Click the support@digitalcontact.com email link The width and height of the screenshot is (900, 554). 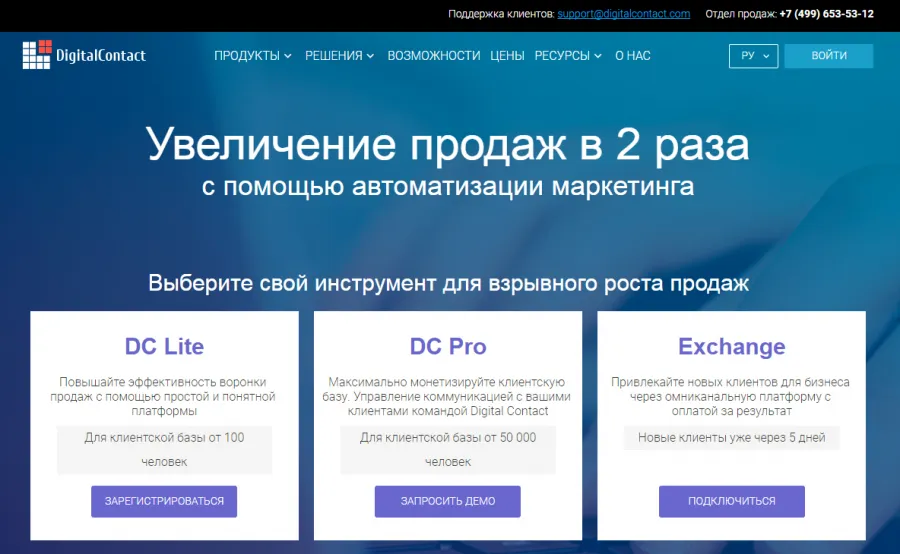623,14
